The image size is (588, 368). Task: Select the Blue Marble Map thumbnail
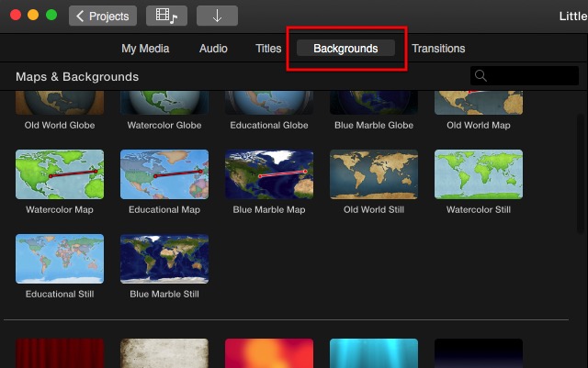pyautogui.click(x=269, y=174)
